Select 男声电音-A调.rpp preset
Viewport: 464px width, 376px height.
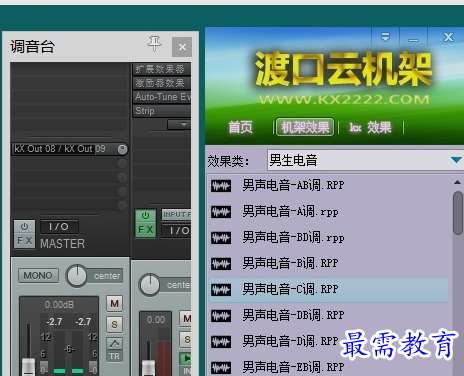click(x=328, y=211)
